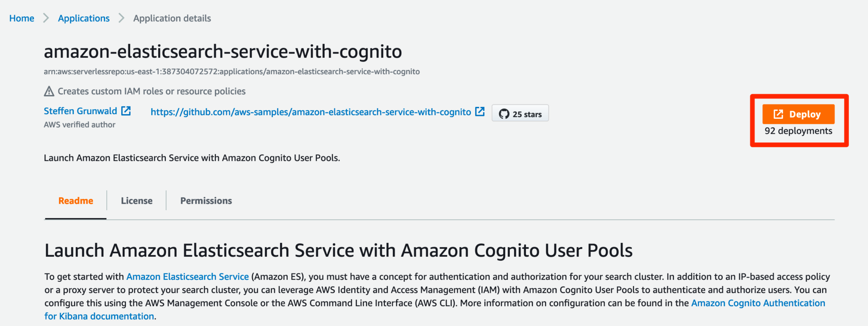Click the 92 deployments text
Image resolution: width=868 pixels, height=326 pixels.
(x=798, y=131)
